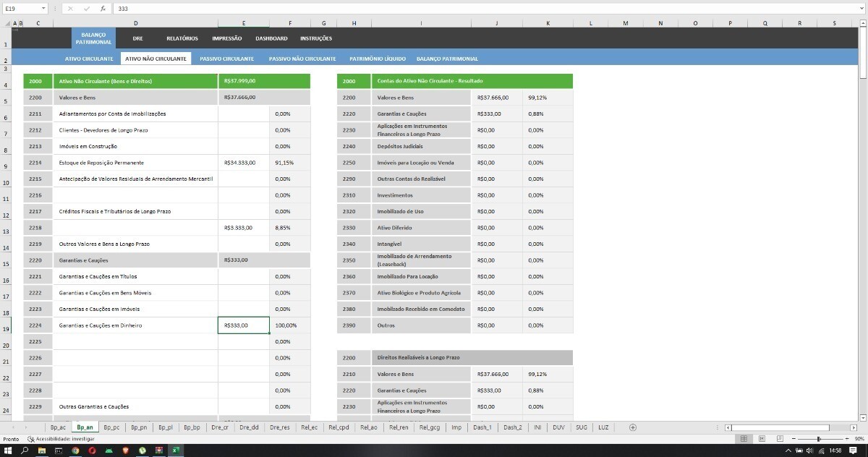Click the DASHBOARD navigation button

[271, 38]
